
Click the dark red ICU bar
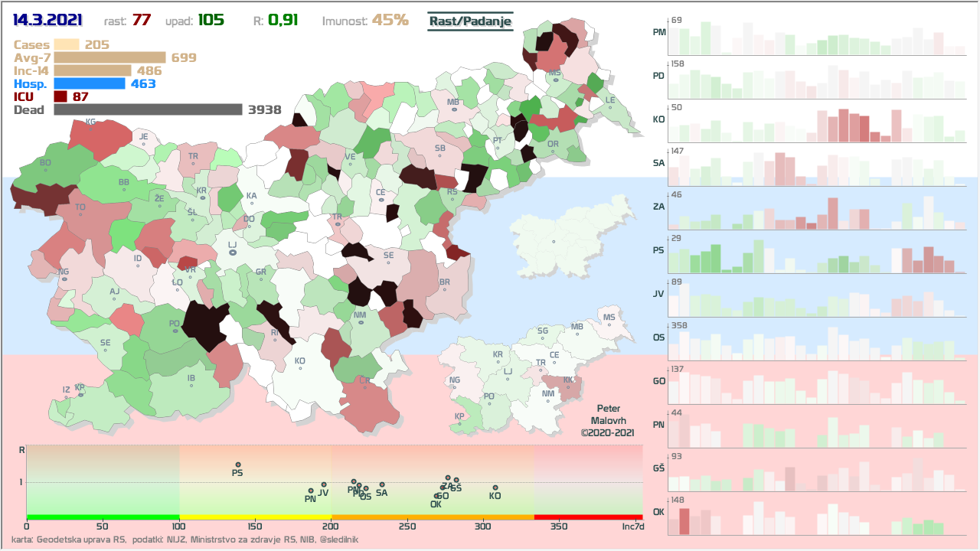click(60, 96)
